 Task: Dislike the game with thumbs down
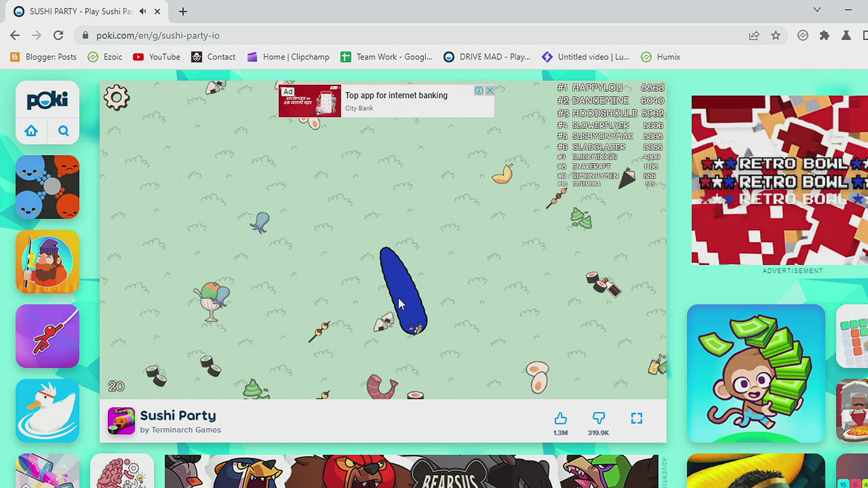[x=599, y=418]
